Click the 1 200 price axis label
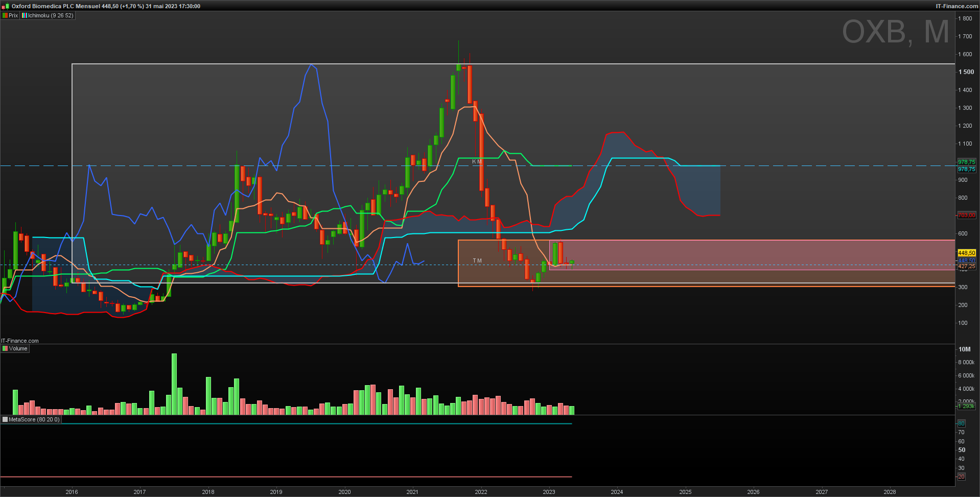 [965, 126]
